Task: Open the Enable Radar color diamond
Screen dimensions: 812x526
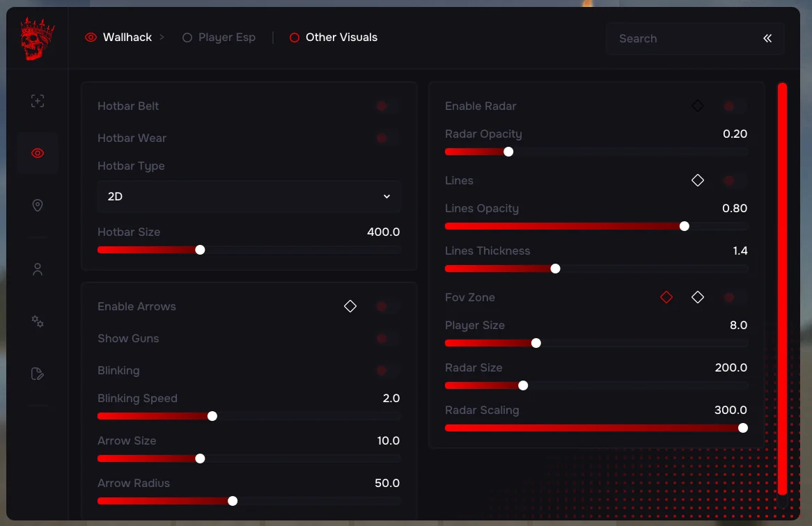Action: pyautogui.click(x=698, y=106)
